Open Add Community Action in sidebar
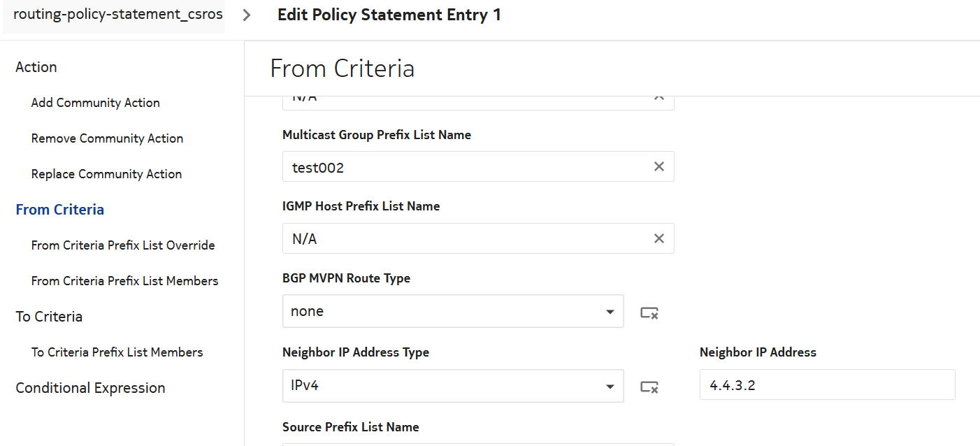Image resolution: width=980 pixels, height=446 pixels. tap(96, 103)
